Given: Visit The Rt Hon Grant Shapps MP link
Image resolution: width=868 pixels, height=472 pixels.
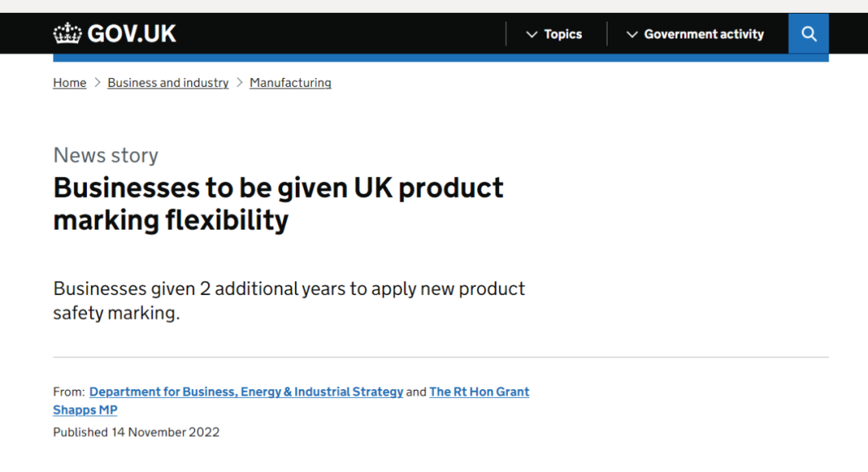Looking at the screenshot, I should 479,392.
